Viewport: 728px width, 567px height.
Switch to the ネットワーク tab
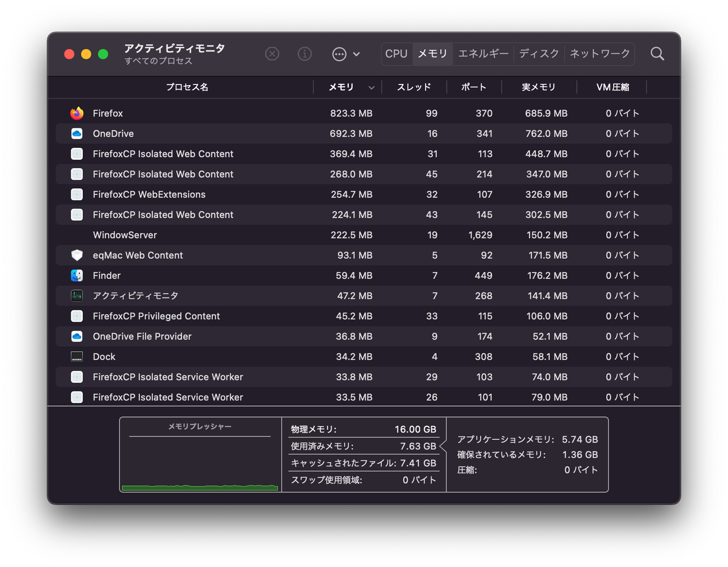(600, 54)
